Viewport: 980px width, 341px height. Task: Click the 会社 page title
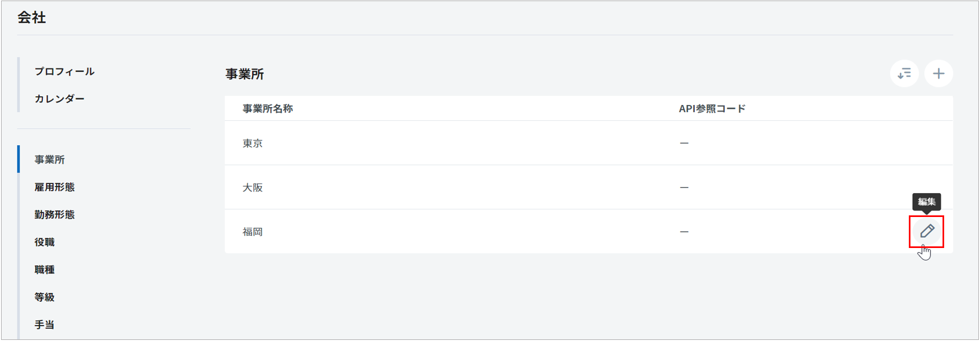pos(32,17)
